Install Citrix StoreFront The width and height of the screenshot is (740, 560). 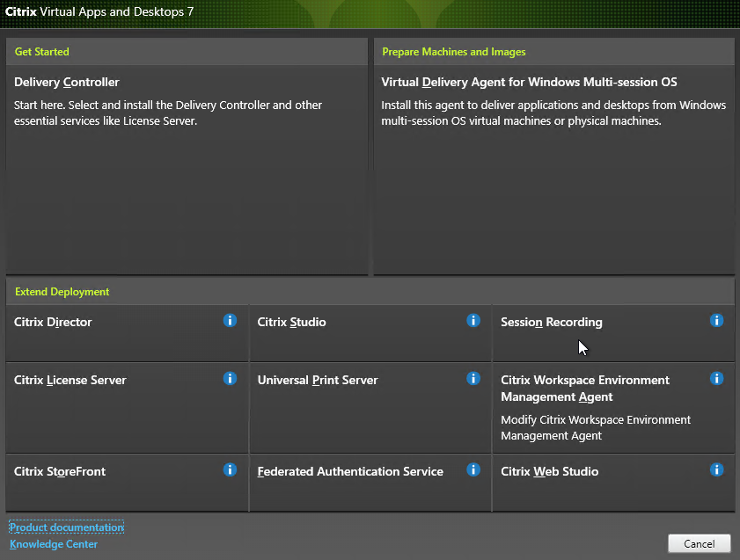click(60, 471)
